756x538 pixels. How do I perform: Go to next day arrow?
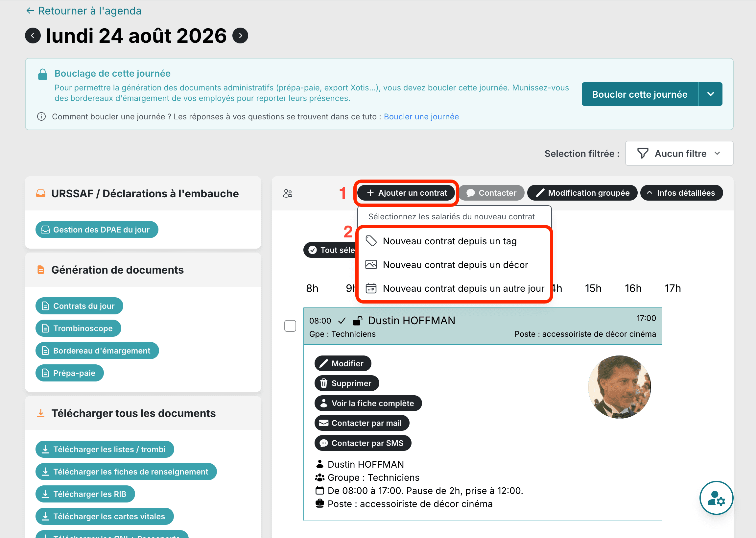(240, 36)
